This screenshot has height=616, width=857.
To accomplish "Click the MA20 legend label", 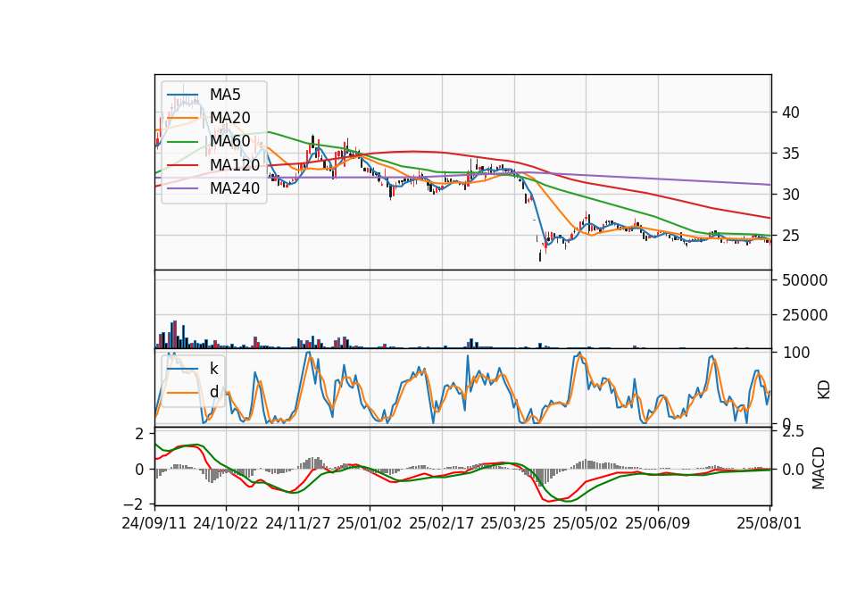I will click(230, 118).
